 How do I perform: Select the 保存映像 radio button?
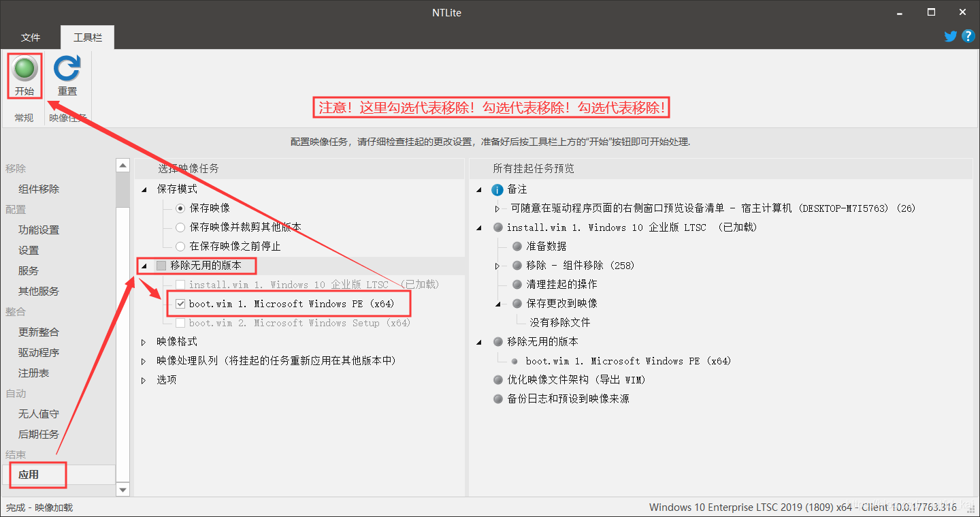click(x=180, y=208)
